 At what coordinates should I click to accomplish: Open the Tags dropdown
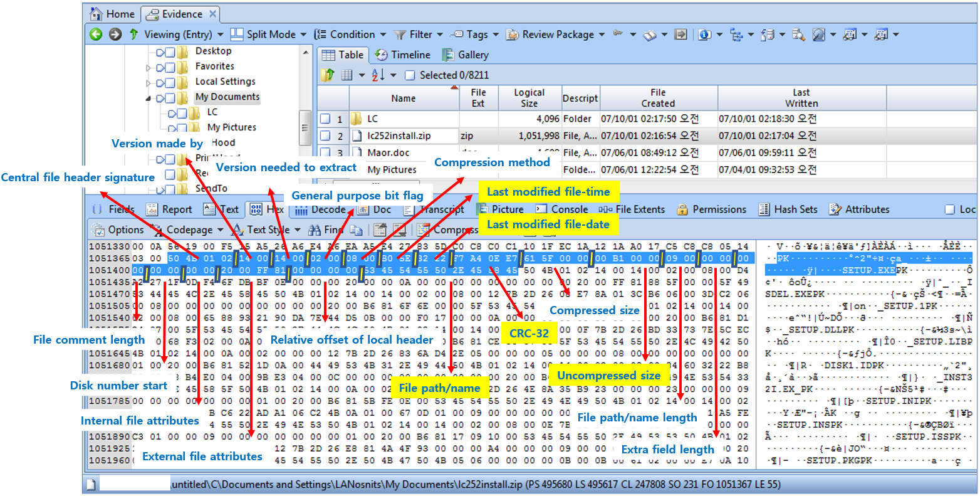474,34
